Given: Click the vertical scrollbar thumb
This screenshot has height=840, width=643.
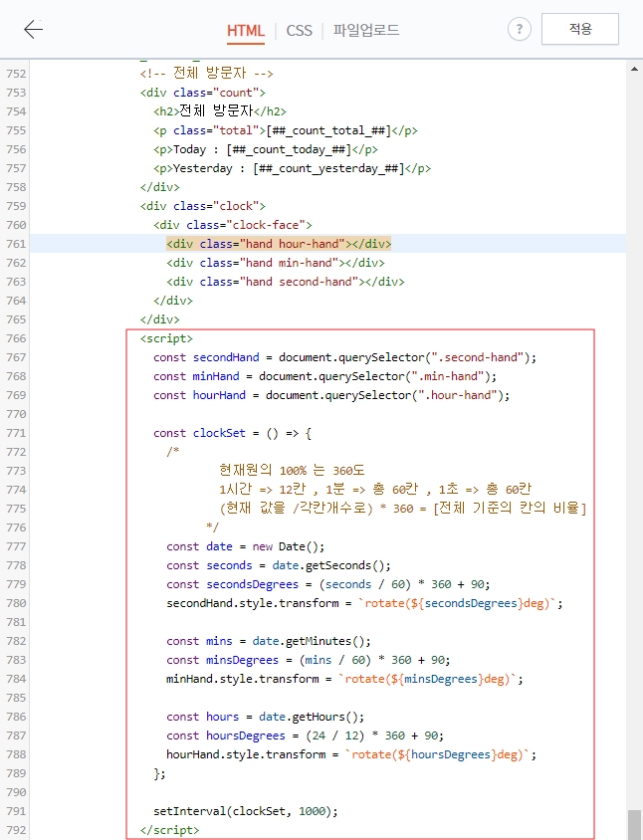Looking at the screenshot, I should (x=634, y=824).
